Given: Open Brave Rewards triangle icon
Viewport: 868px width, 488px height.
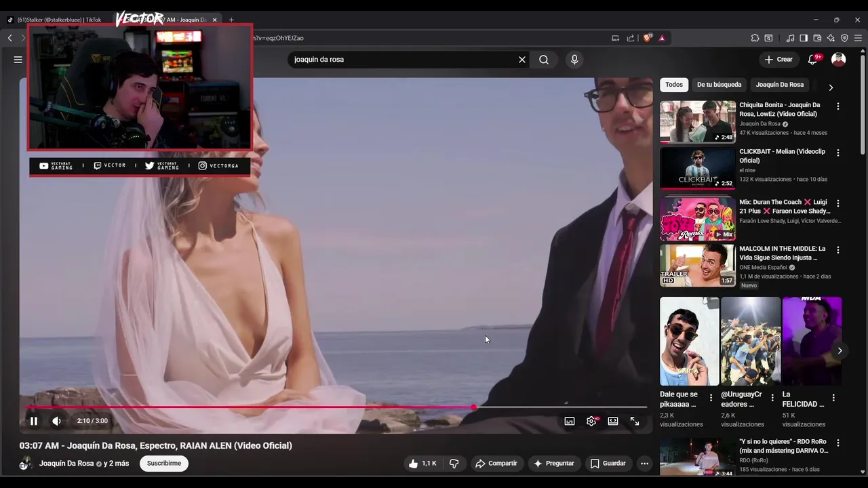Looking at the screenshot, I should click(662, 38).
